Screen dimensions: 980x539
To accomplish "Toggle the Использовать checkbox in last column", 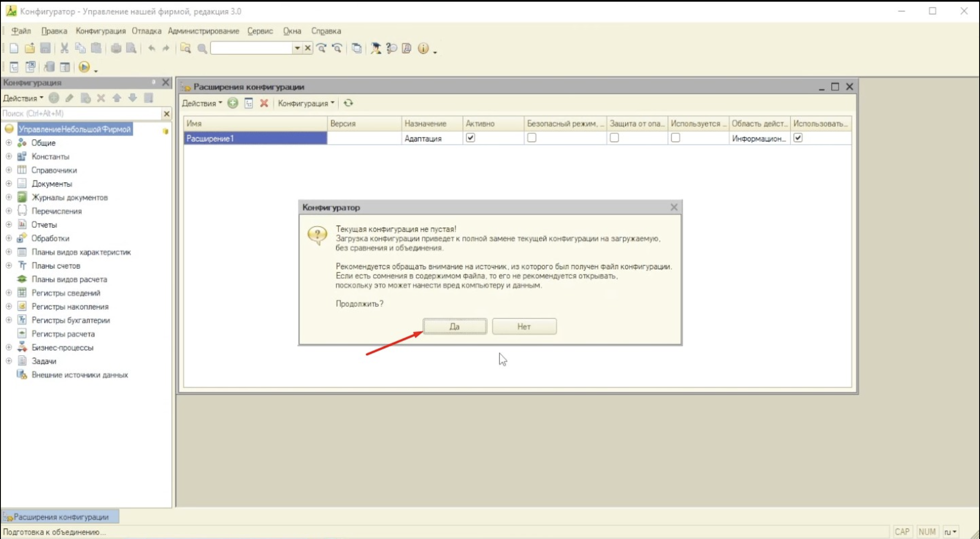I will coord(798,138).
